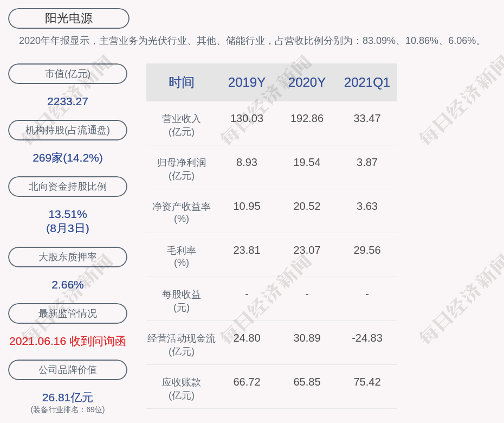Screen dimensions: 504x423
Task: Click the 大股东质押率 pill
Action: tap(68, 257)
